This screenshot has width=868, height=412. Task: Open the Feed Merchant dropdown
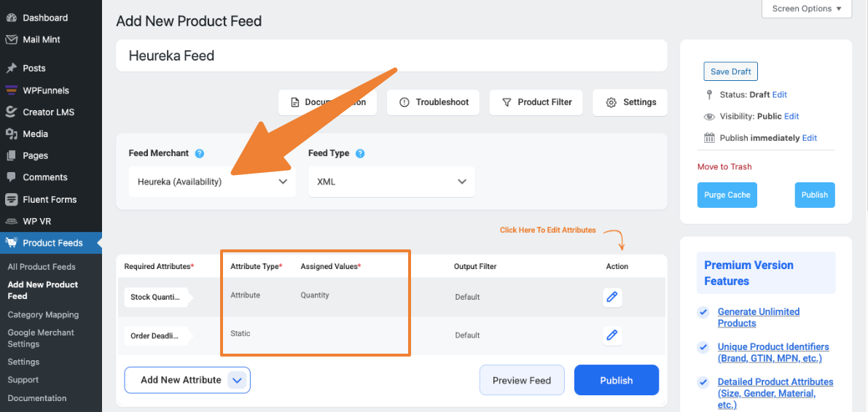212,182
